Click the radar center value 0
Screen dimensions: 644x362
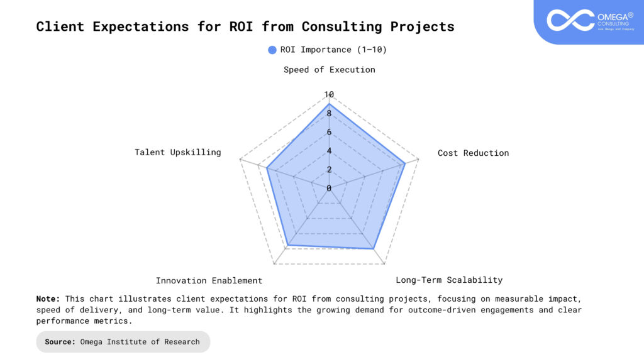(x=329, y=188)
